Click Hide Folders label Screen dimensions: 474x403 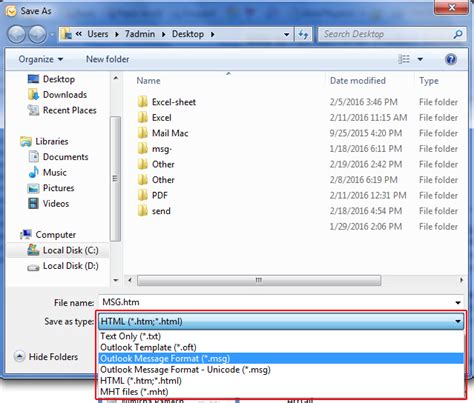[x=53, y=357]
